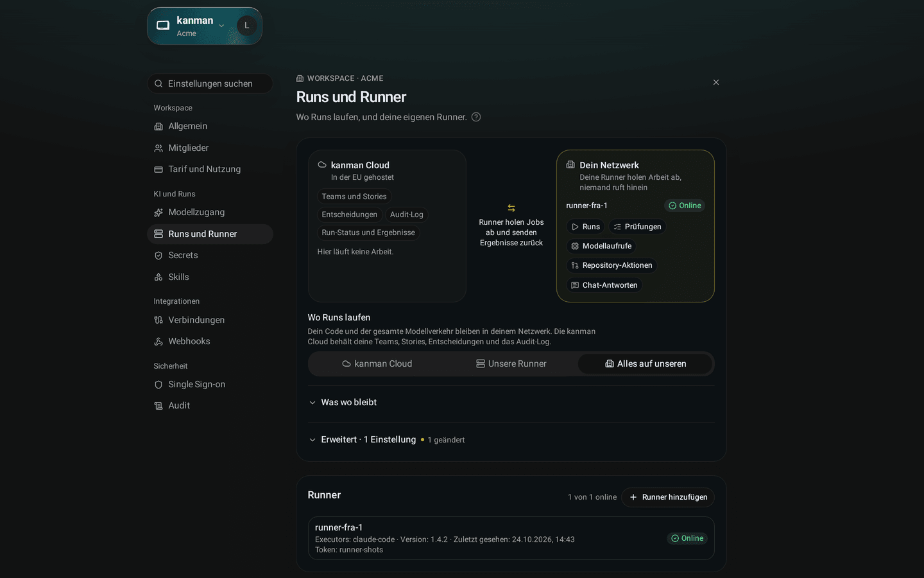Open the Skills settings page
The height and width of the screenshot is (578, 924).
[x=210, y=277]
